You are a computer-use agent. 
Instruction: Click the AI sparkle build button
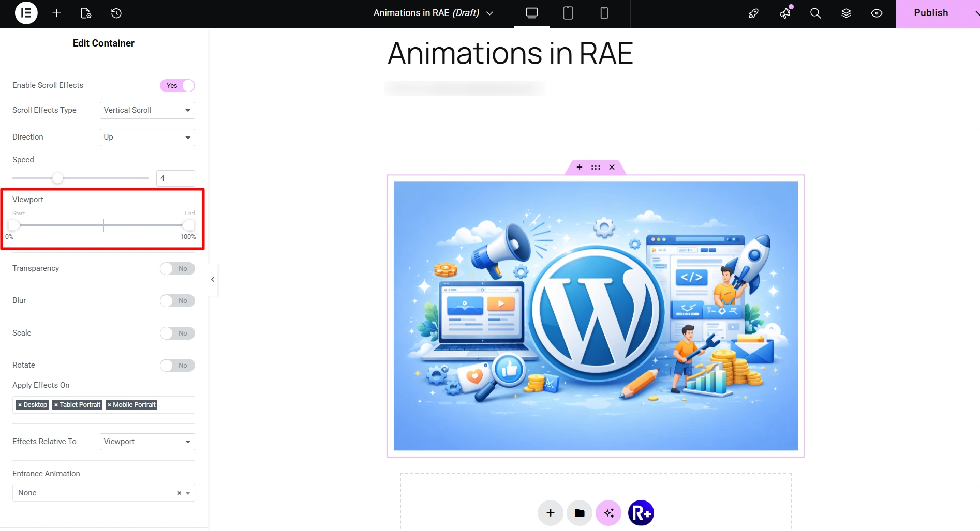tap(608, 512)
